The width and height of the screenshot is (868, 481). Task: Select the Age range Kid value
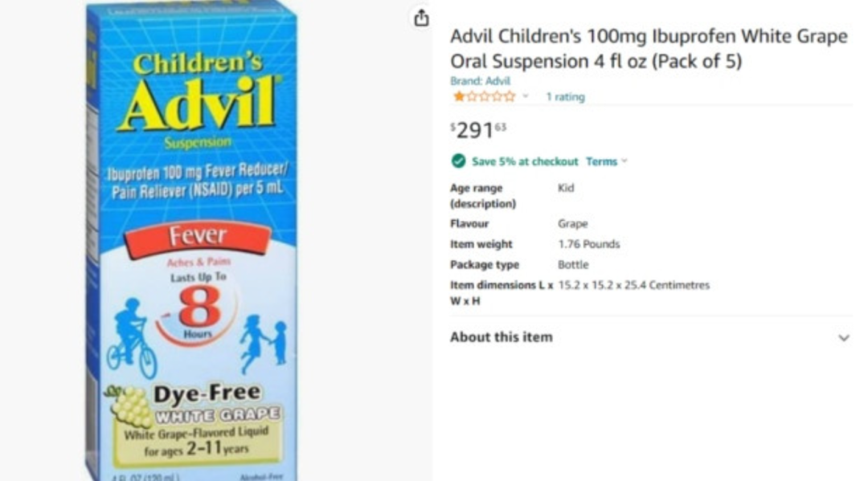pos(566,188)
